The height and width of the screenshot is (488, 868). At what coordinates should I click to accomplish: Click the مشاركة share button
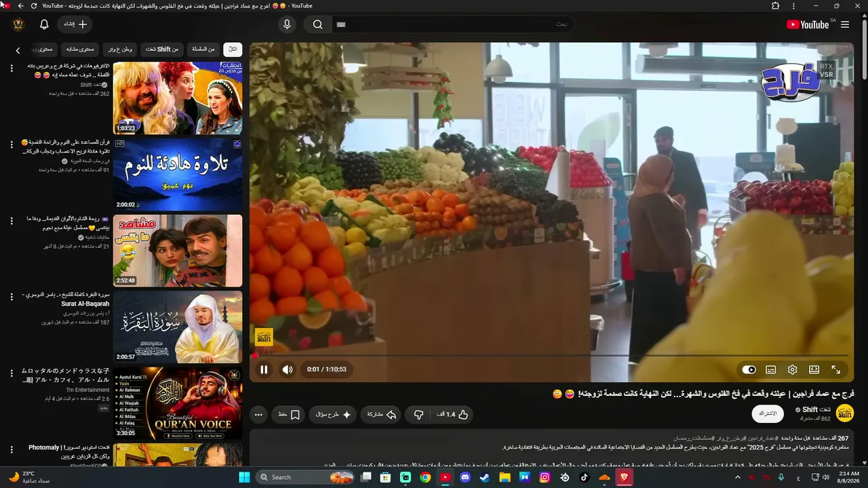pyautogui.click(x=382, y=414)
